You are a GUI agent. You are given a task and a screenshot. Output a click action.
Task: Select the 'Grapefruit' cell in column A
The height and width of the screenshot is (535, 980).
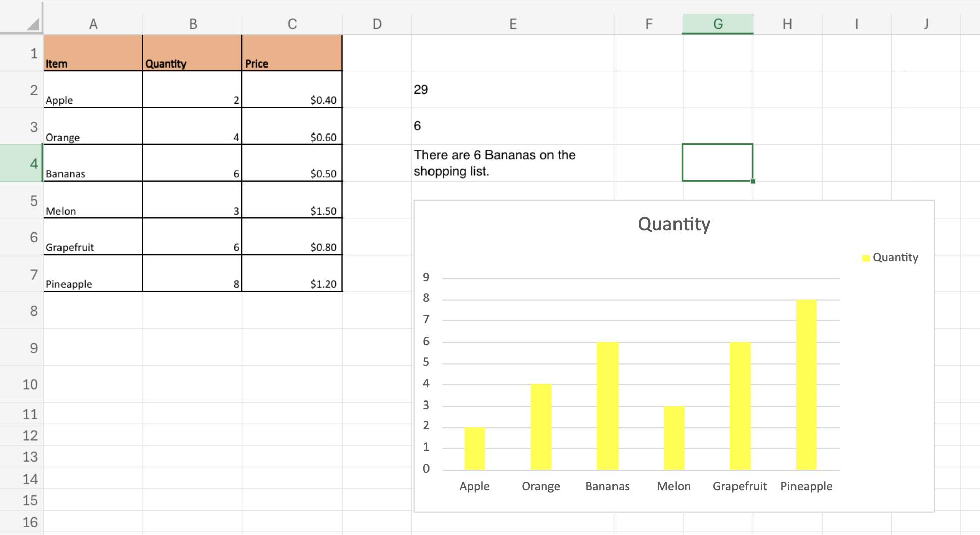(93, 237)
